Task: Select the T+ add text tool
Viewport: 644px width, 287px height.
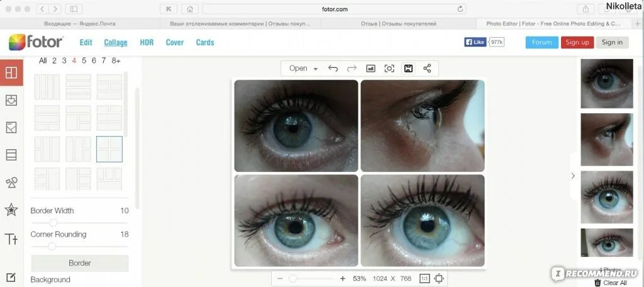Action: 11,239
